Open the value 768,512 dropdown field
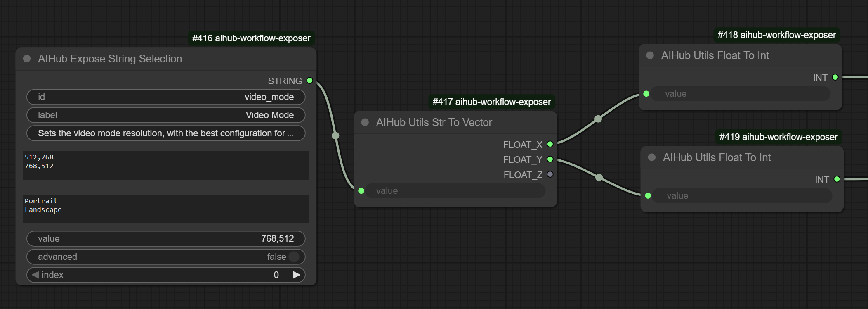The width and height of the screenshot is (868, 309). click(166, 239)
